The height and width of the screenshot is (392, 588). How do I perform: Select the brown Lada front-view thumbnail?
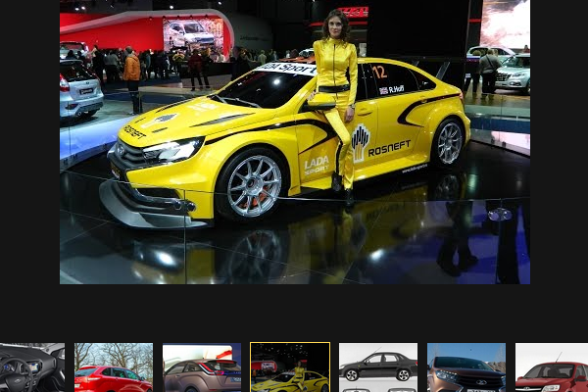(x=466, y=367)
